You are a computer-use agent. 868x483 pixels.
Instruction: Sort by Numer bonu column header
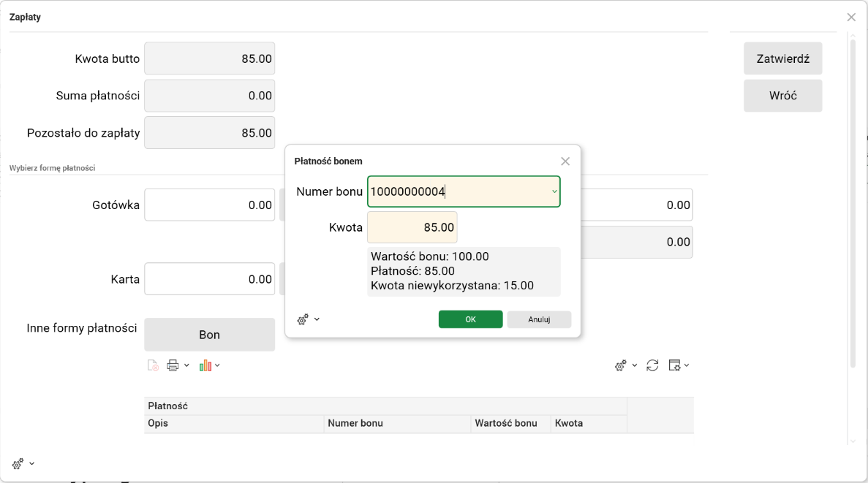click(x=397, y=424)
